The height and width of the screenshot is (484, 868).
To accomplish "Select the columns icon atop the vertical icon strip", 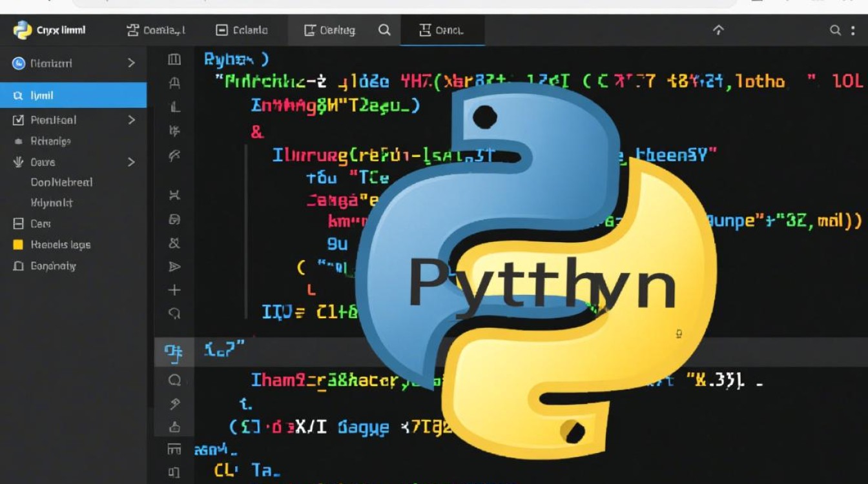I will (174, 59).
